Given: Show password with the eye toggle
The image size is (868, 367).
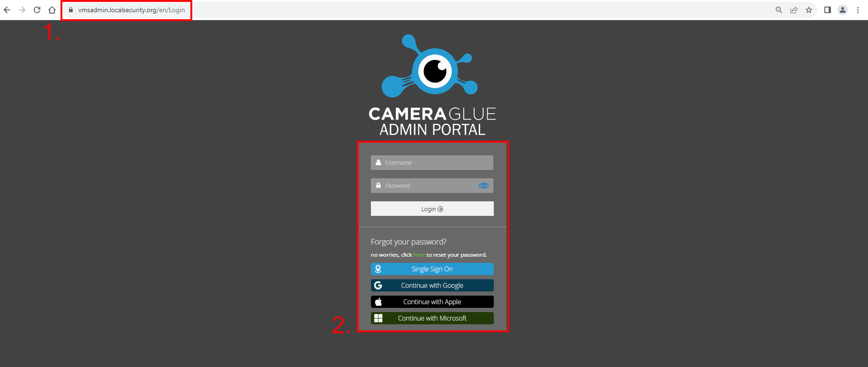Looking at the screenshot, I should 483,186.
